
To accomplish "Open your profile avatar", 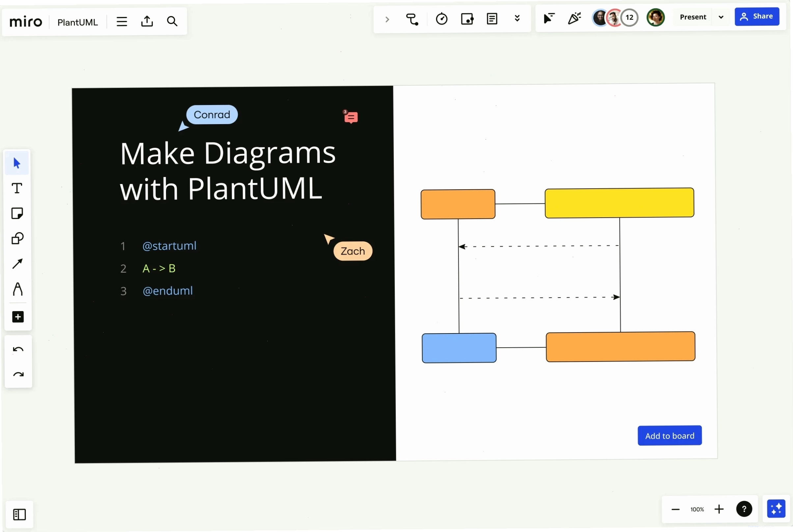I will pos(655,17).
